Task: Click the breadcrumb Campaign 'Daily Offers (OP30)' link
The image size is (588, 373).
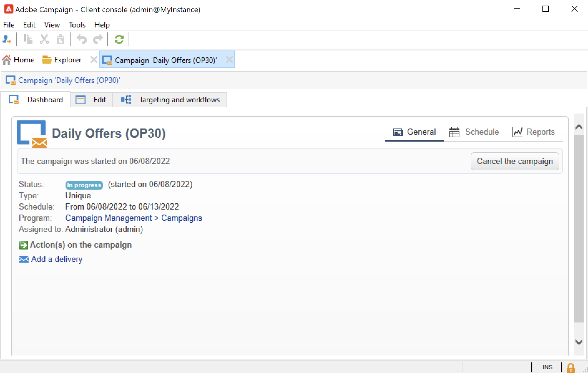Action: (x=69, y=80)
